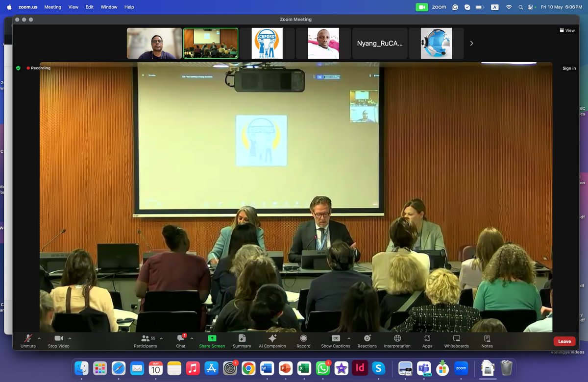Image resolution: width=588 pixels, height=382 pixels.
Task: Open Microsoft Word from the Dock
Action: click(x=267, y=368)
